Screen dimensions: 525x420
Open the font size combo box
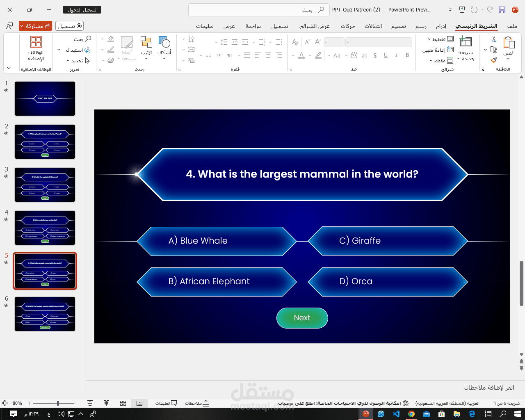tap(334, 42)
